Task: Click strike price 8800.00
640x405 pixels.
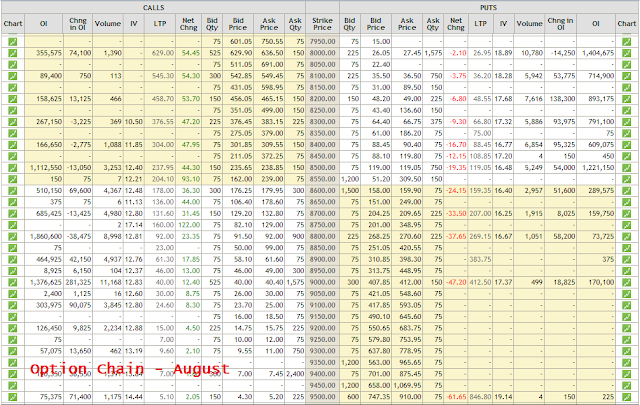Action: click(x=322, y=236)
